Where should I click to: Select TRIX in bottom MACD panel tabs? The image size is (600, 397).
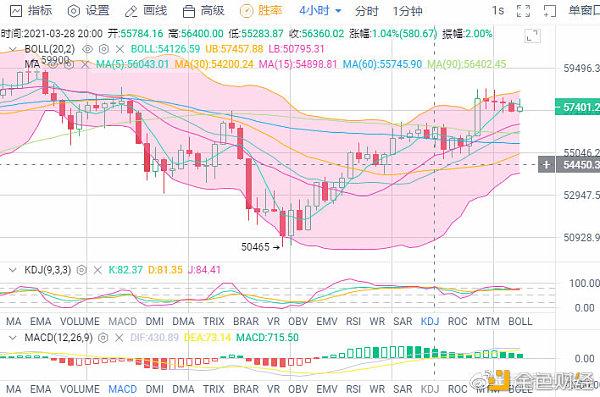[214, 389]
